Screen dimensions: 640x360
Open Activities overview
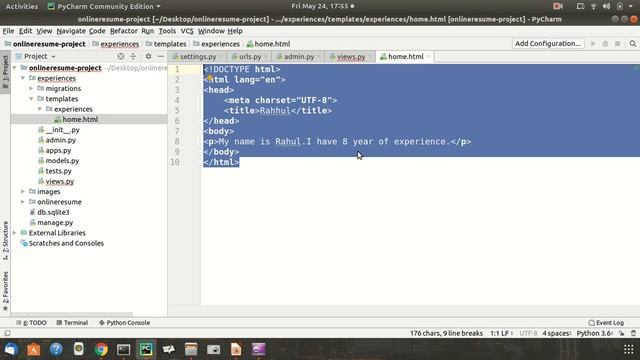22,7
